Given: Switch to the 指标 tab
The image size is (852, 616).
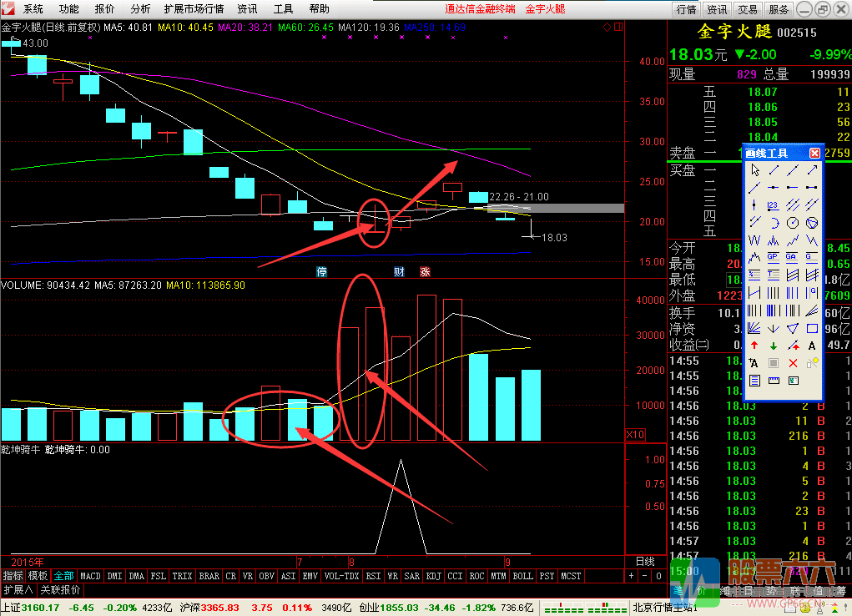Looking at the screenshot, I should (x=13, y=576).
